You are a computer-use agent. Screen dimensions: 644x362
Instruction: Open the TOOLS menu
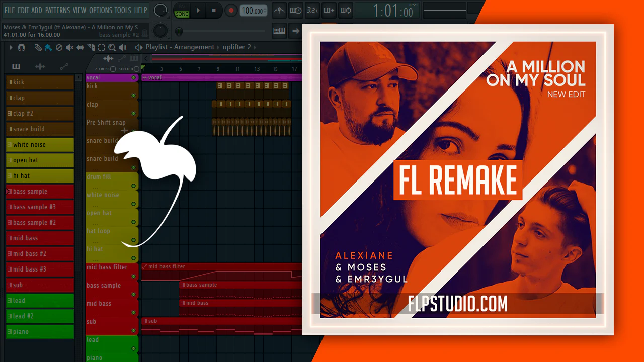click(x=123, y=10)
